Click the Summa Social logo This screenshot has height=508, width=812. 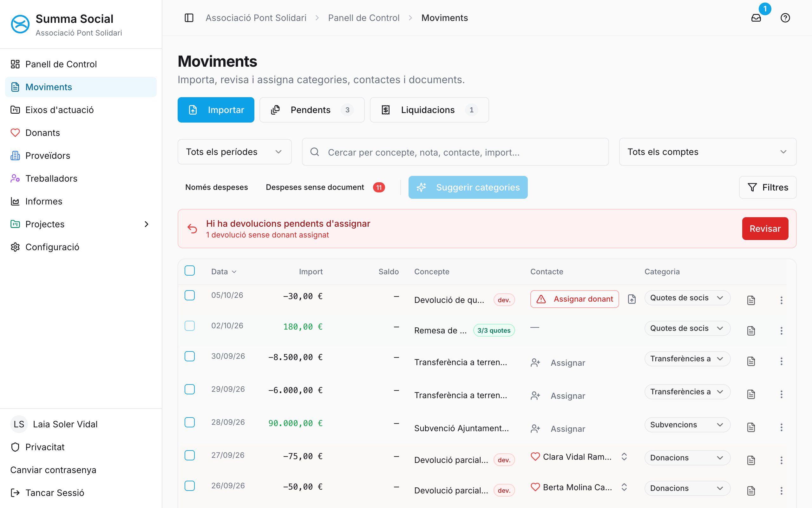click(20, 24)
